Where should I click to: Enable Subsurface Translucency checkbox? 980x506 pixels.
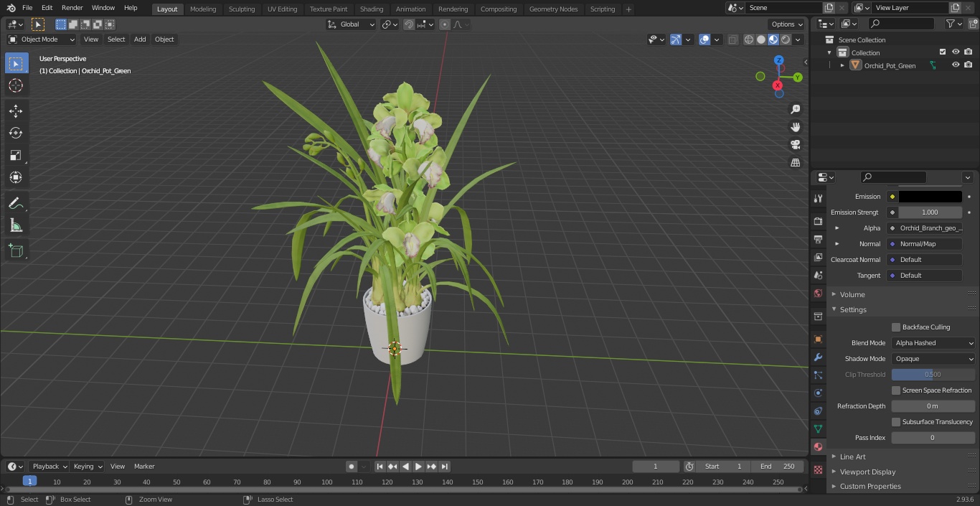click(x=896, y=422)
